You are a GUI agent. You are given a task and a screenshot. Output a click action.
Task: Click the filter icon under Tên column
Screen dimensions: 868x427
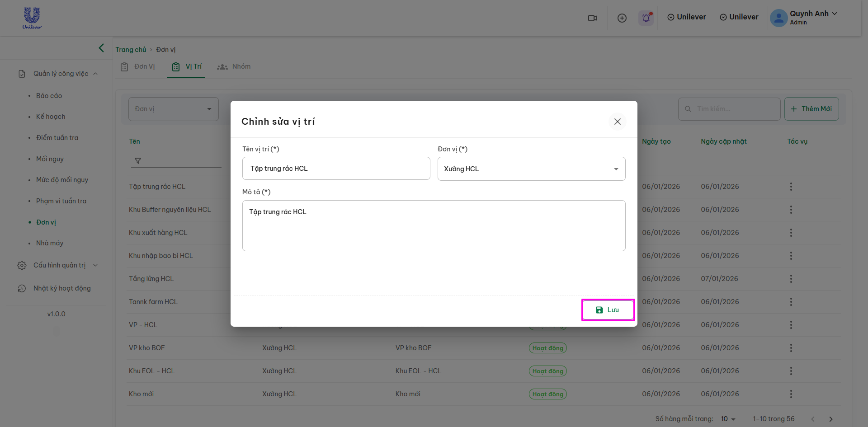click(x=138, y=161)
